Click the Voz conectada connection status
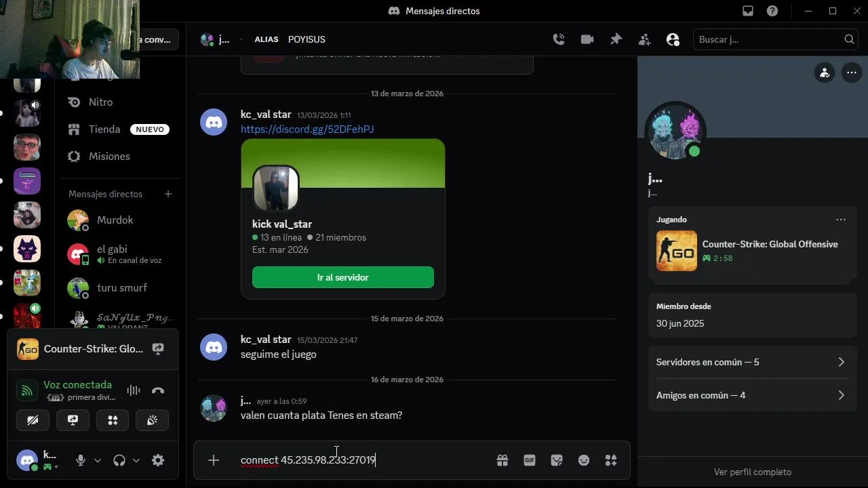This screenshot has height=488, width=868. point(77,385)
